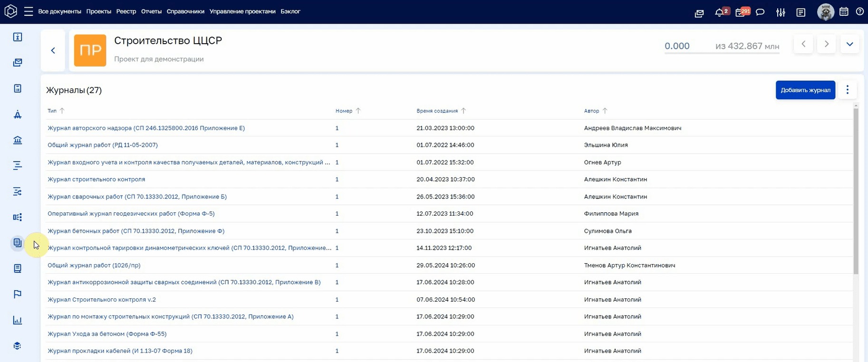Click the journals list vertical scrollbar

click(x=856, y=190)
